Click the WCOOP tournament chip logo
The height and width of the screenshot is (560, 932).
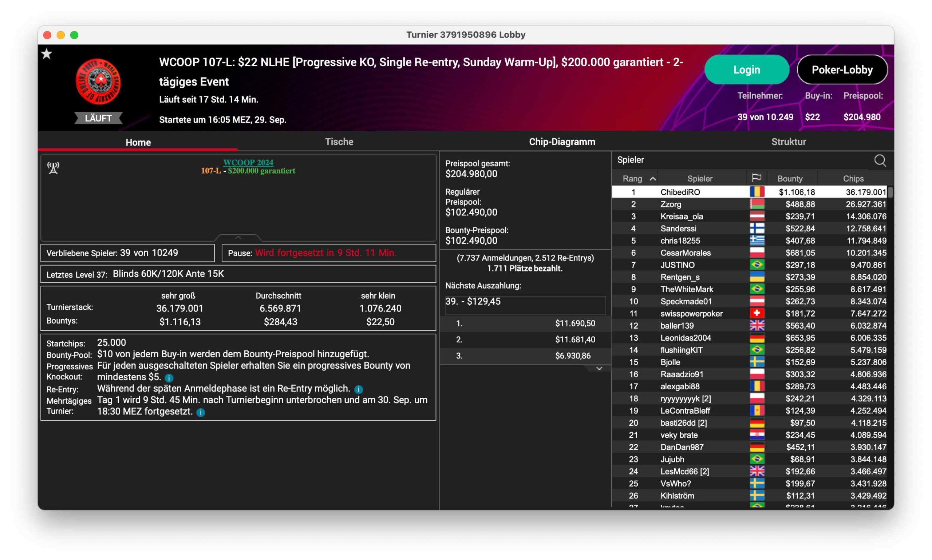click(x=98, y=81)
